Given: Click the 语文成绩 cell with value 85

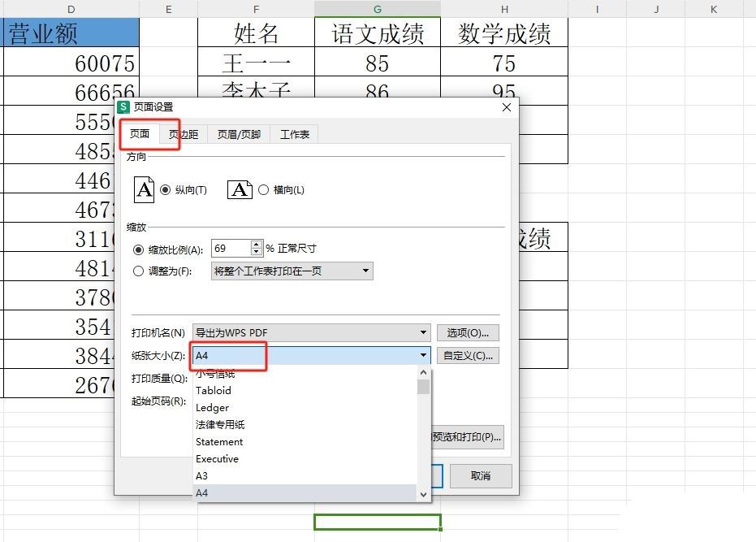Looking at the screenshot, I should click(378, 62).
